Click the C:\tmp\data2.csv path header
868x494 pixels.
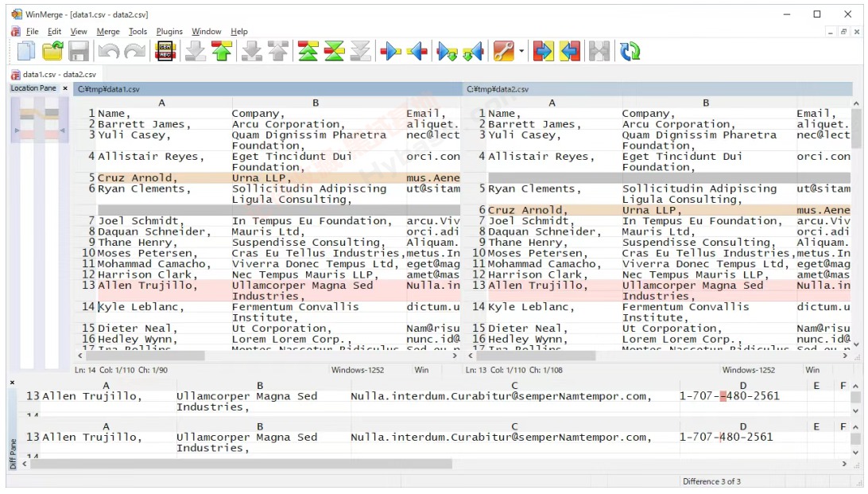pos(657,88)
